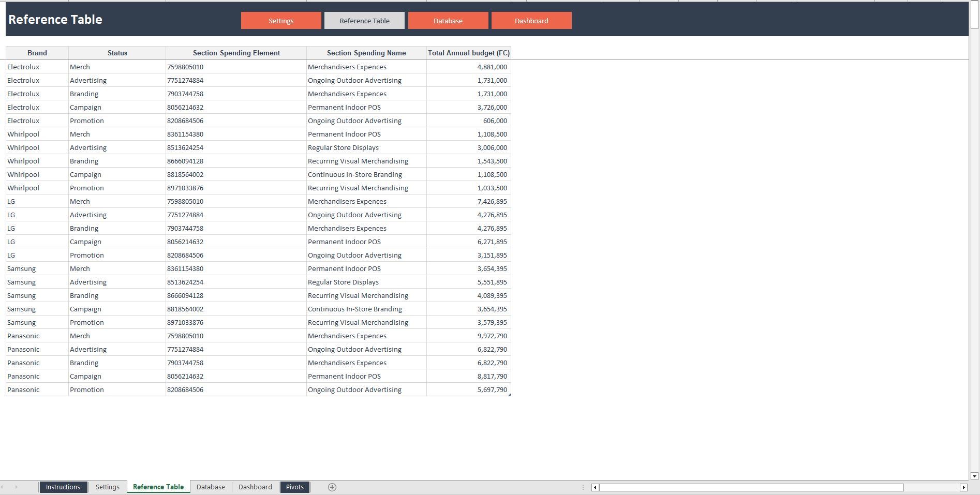Select Continuous In-Store Branding in Whirlpool row
Image resolution: width=980 pixels, height=495 pixels.
366,174
